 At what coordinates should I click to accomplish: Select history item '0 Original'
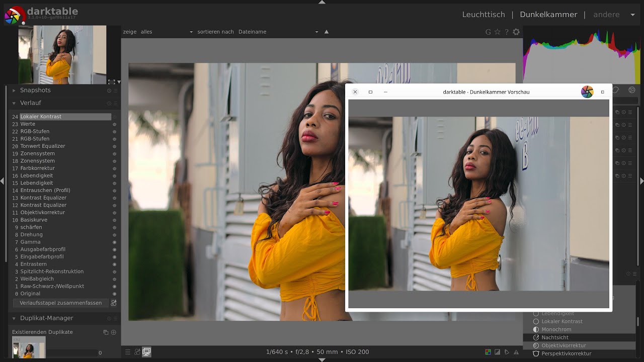click(x=61, y=294)
